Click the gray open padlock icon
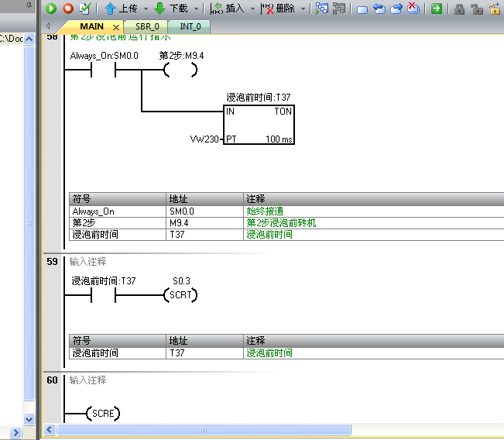The image size is (504, 440). coord(477,9)
